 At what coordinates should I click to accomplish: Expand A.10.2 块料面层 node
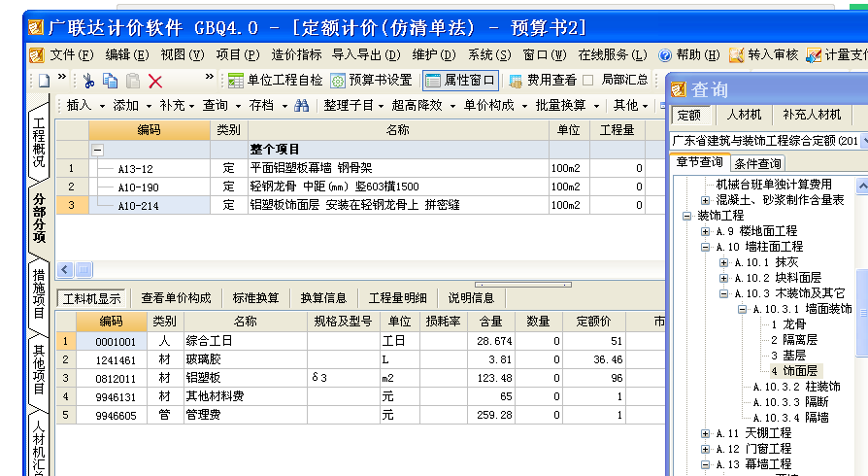tap(723, 278)
